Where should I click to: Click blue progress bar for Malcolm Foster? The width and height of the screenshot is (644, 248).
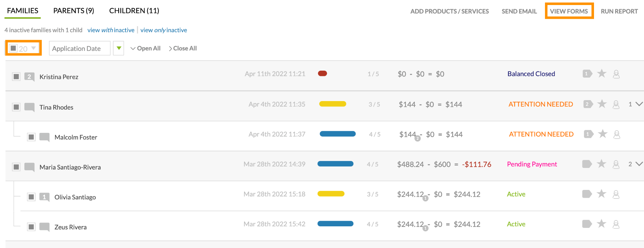(337, 134)
